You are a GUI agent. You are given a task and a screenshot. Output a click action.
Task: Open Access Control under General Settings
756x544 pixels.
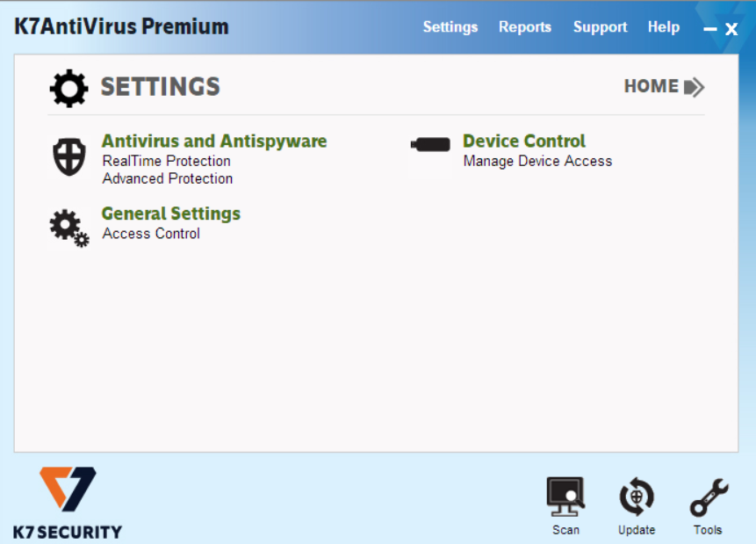(150, 233)
